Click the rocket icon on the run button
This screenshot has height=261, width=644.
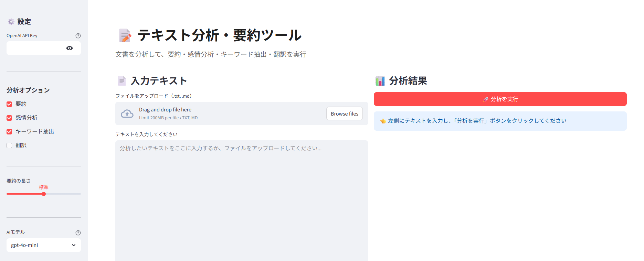click(486, 99)
